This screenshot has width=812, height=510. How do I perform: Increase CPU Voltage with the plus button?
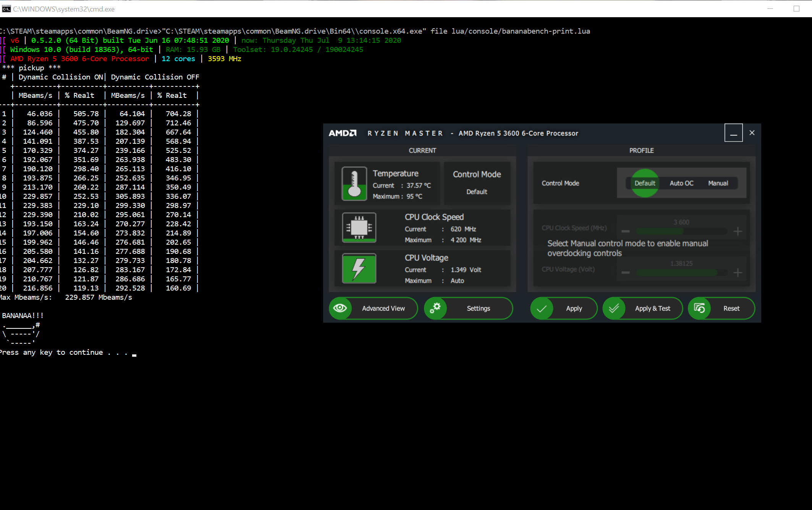coord(738,273)
